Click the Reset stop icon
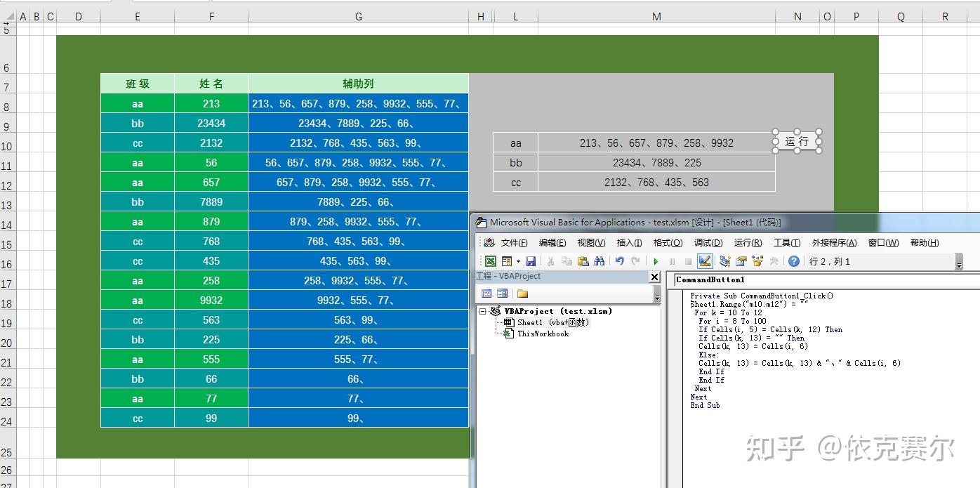 click(688, 261)
